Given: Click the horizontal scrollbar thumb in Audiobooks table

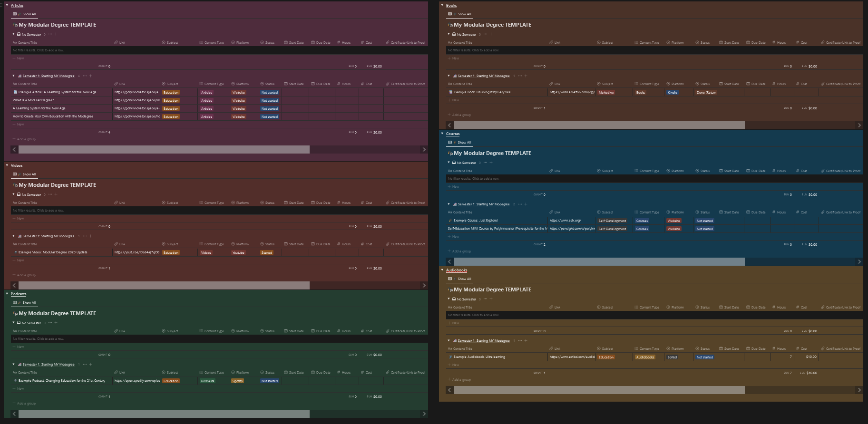Looking at the screenshot, I should [599, 390].
